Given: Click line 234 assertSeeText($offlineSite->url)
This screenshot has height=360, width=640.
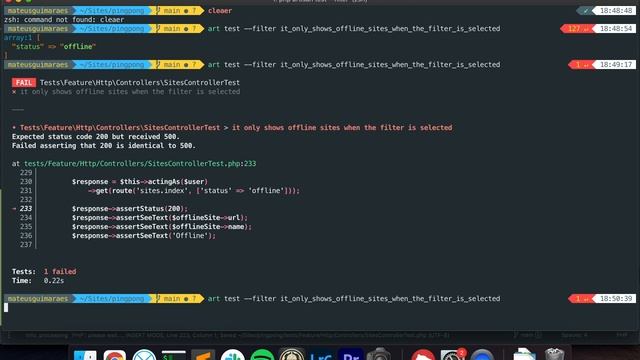Looking at the screenshot, I should click(x=160, y=218).
